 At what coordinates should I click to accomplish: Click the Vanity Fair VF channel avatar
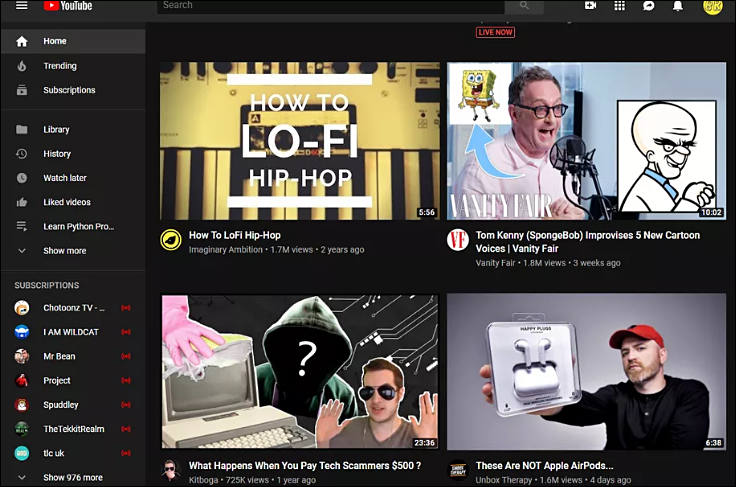pos(458,240)
